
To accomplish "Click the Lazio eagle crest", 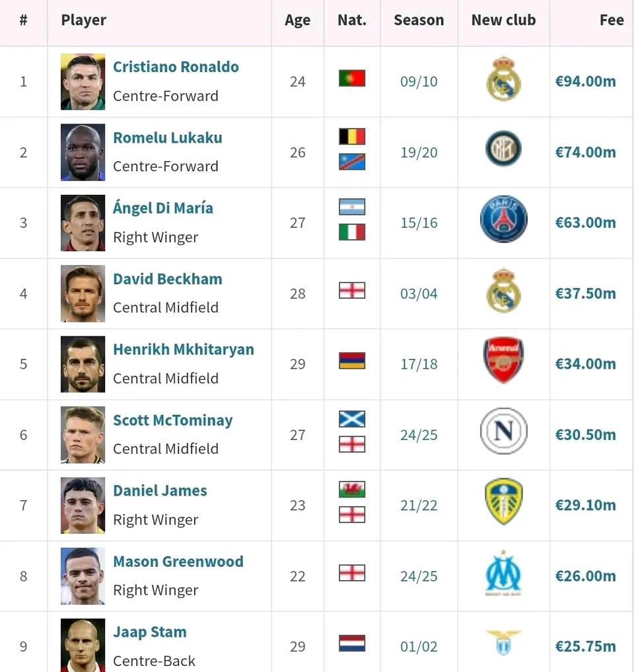I will [x=503, y=642].
